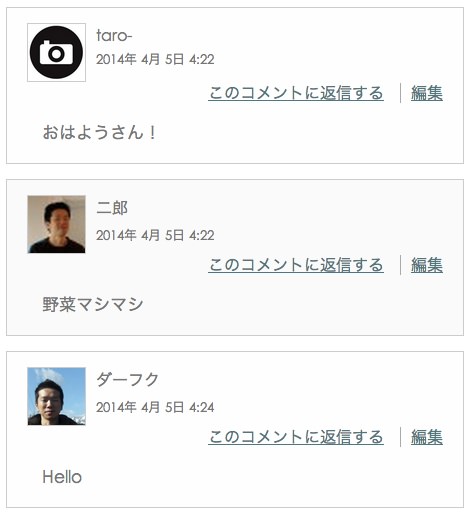Reply to 二郎's comment via このコメントに返信する

pos(296,265)
